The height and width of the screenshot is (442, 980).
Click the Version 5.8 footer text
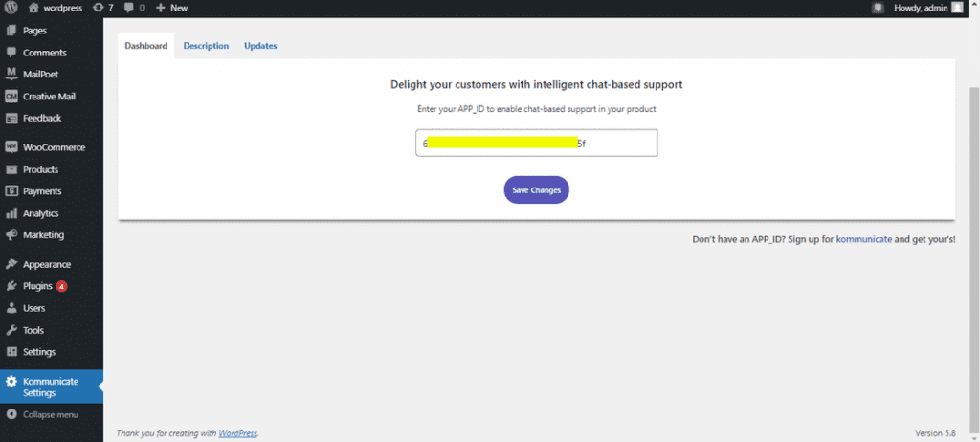[x=936, y=433]
